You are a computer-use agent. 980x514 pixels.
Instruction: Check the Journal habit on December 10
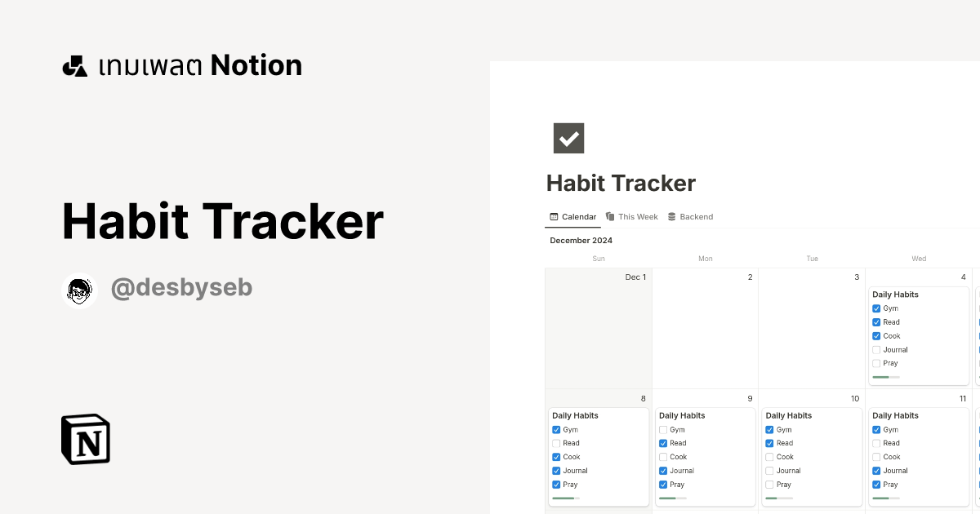769,471
